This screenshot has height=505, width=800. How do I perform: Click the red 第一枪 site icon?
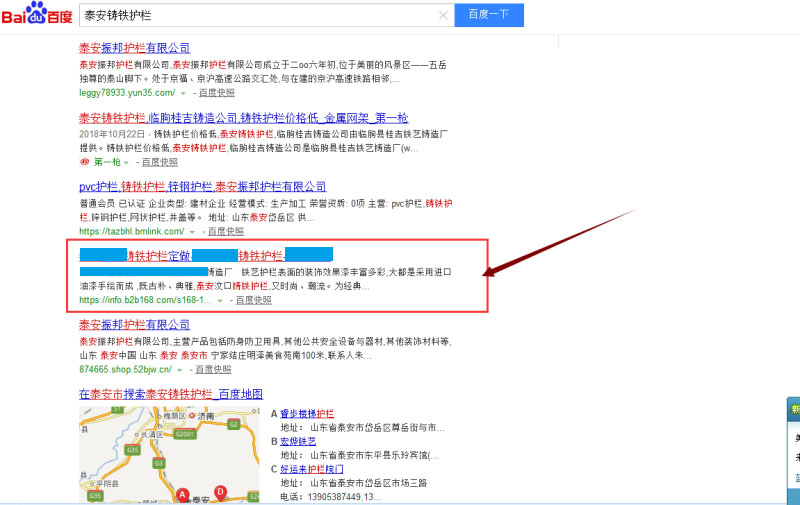click(85, 162)
